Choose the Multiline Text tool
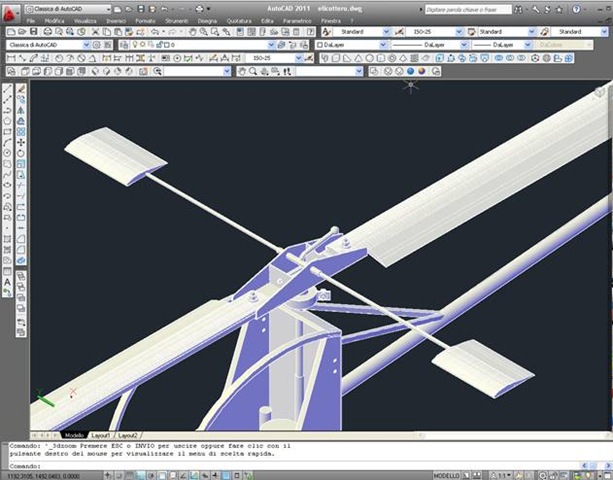Viewport: 613px width, 480px height. (8, 282)
